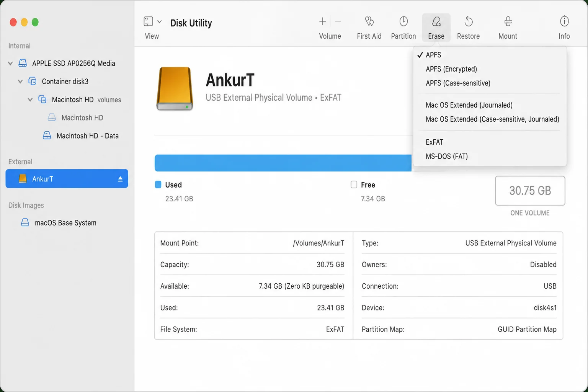The height and width of the screenshot is (392, 588).
Task: Click the Mount toolbar icon
Action: tap(508, 21)
